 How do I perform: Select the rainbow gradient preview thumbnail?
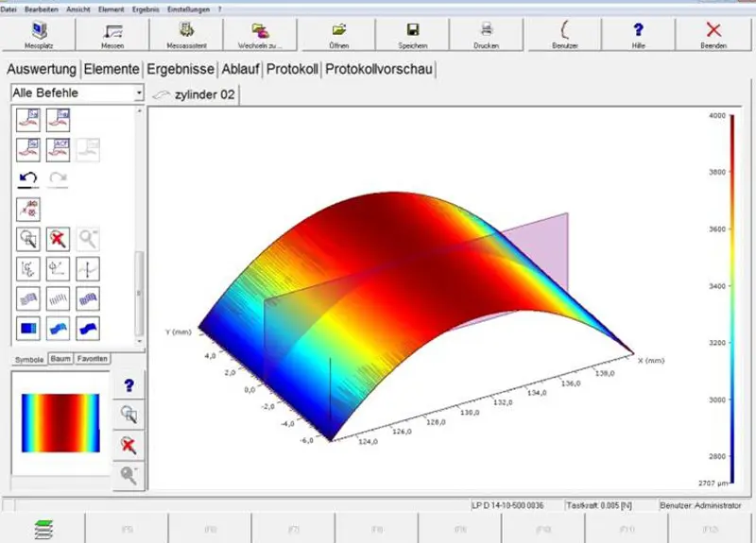click(x=60, y=422)
